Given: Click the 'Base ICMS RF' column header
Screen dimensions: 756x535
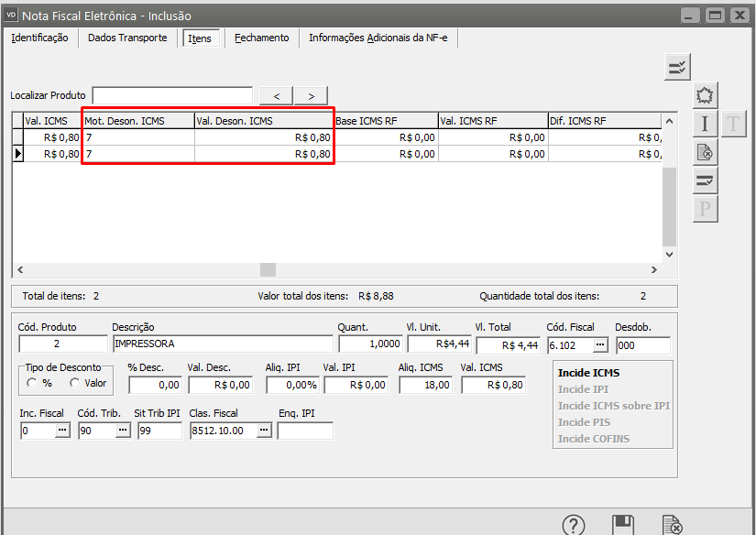Looking at the screenshot, I should coord(386,121).
